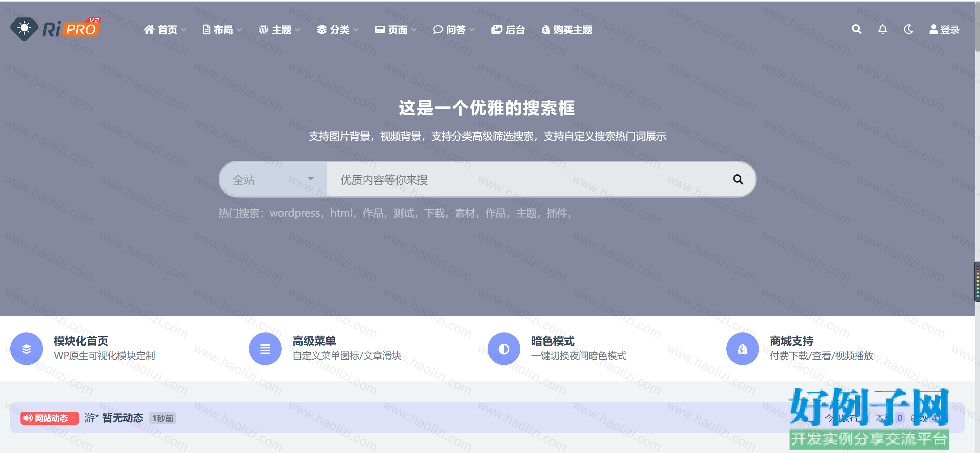Click the 付费下载/查看/视频播放 description

coord(821,356)
